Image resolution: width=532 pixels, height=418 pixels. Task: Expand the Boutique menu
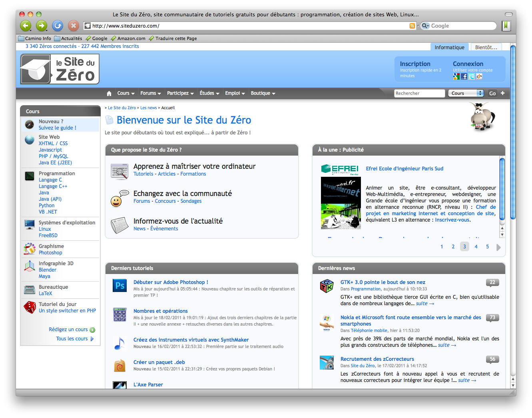(x=263, y=93)
